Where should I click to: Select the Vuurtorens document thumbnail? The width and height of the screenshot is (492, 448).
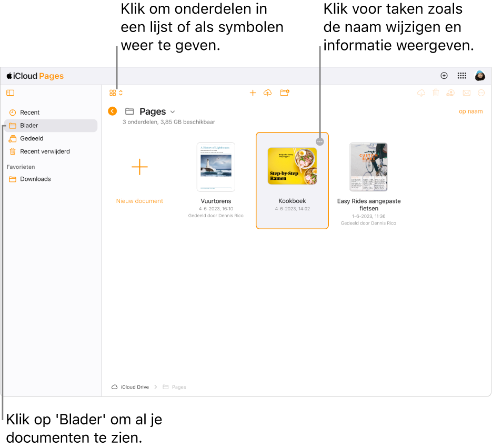[x=216, y=167]
